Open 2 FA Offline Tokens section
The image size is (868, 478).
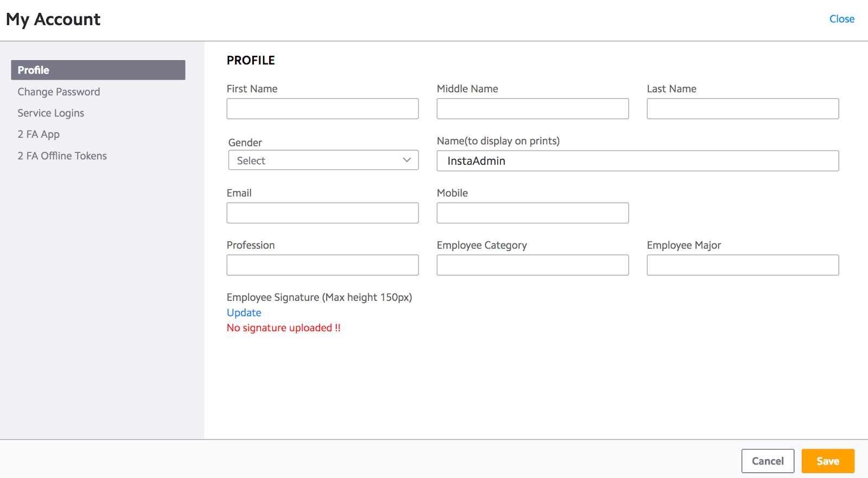[62, 156]
